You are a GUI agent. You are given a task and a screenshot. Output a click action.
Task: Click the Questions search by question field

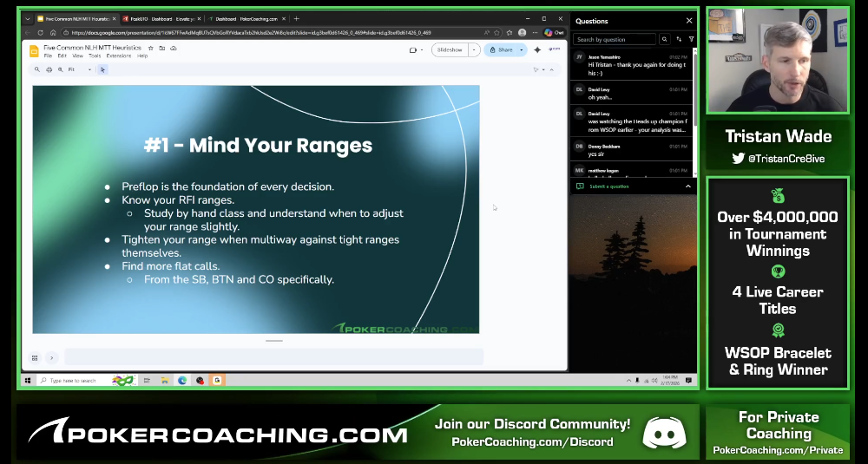(615, 39)
